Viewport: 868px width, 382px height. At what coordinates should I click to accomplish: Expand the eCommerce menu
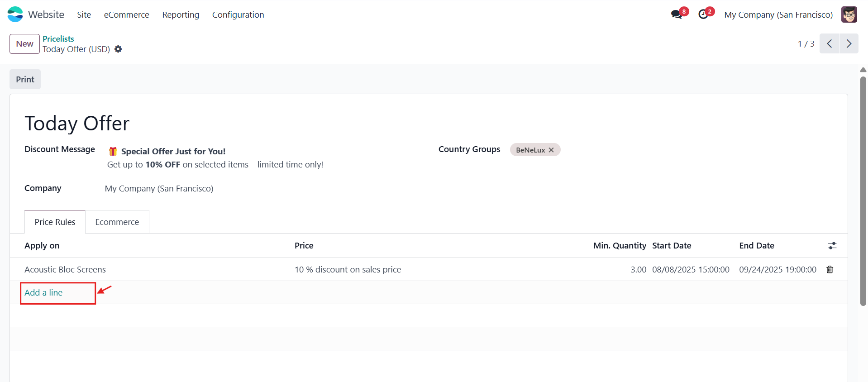coord(127,14)
